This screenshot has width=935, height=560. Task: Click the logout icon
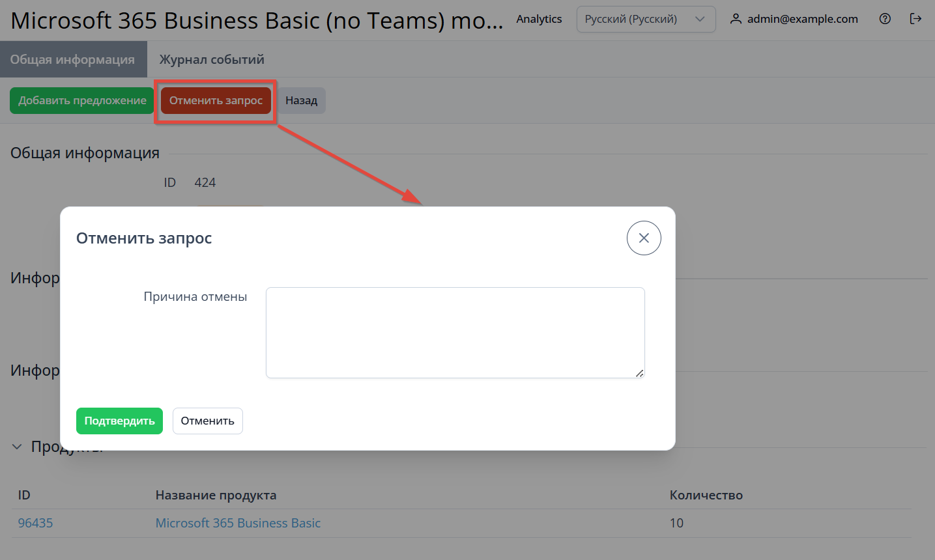(x=915, y=19)
